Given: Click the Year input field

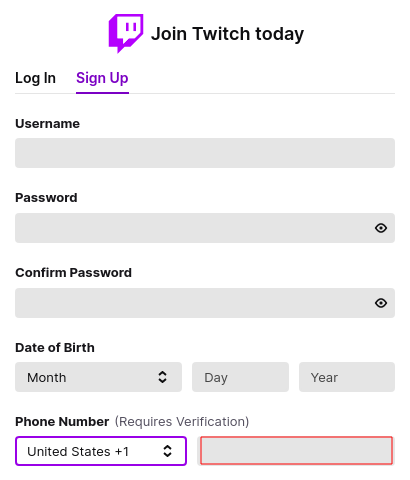Looking at the screenshot, I should pyautogui.click(x=347, y=377).
